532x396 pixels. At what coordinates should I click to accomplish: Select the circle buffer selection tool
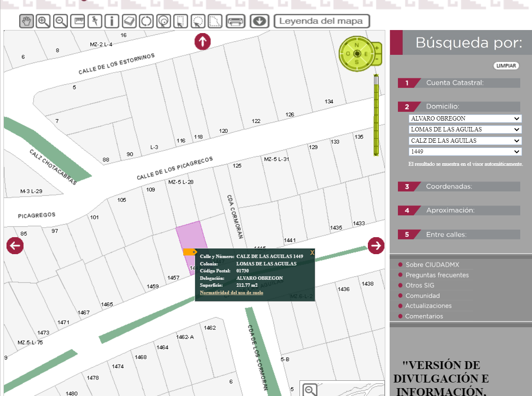coord(163,21)
